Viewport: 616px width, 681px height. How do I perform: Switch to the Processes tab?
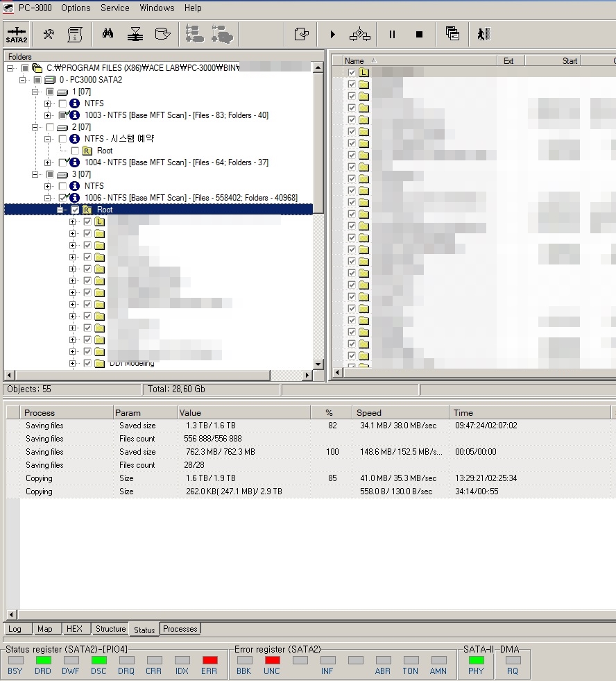point(180,629)
